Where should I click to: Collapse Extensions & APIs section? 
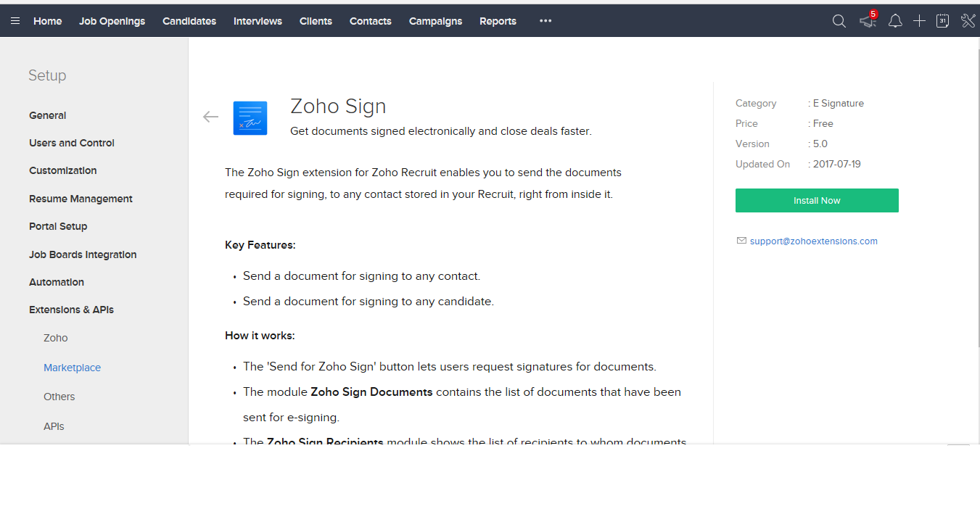(71, 310)
